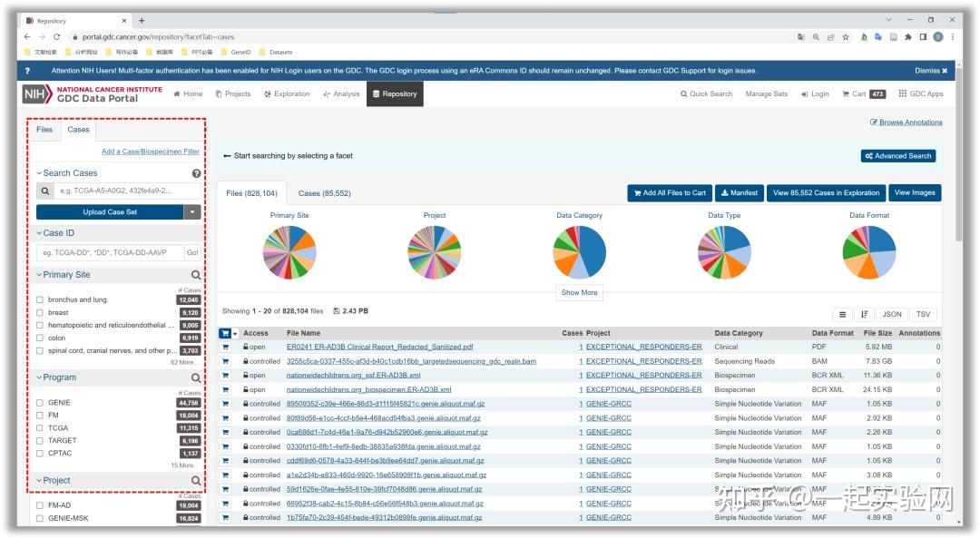Show more pie charts
Screen dimensions: 980x539
[579, 292]
